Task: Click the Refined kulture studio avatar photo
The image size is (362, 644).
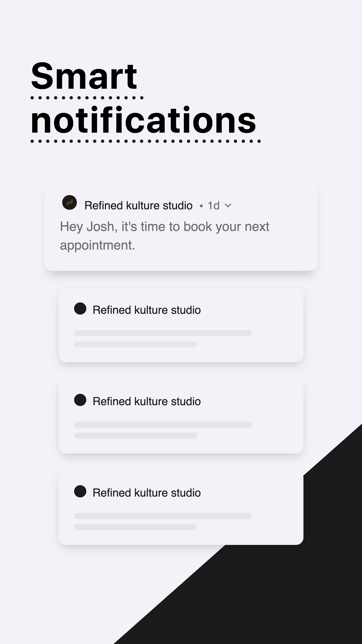Action: (x=69, y=202)
